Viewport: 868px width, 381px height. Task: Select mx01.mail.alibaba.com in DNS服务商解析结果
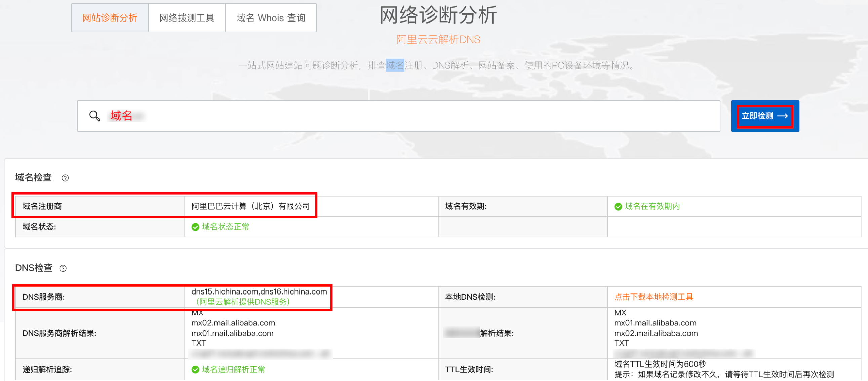[232, 333]
